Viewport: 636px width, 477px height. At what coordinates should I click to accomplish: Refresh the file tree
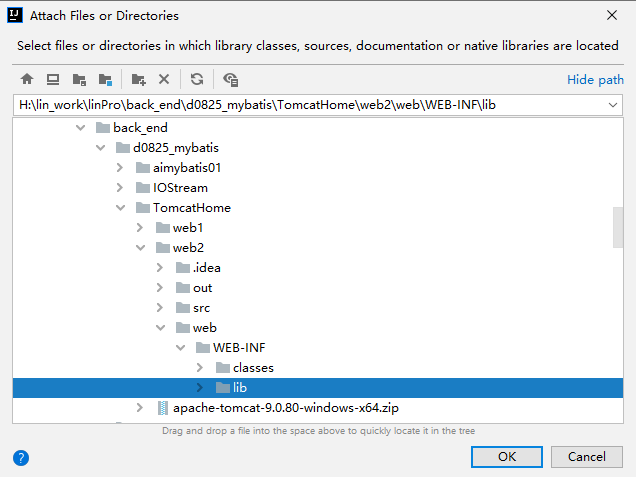[x=197, y=79]
